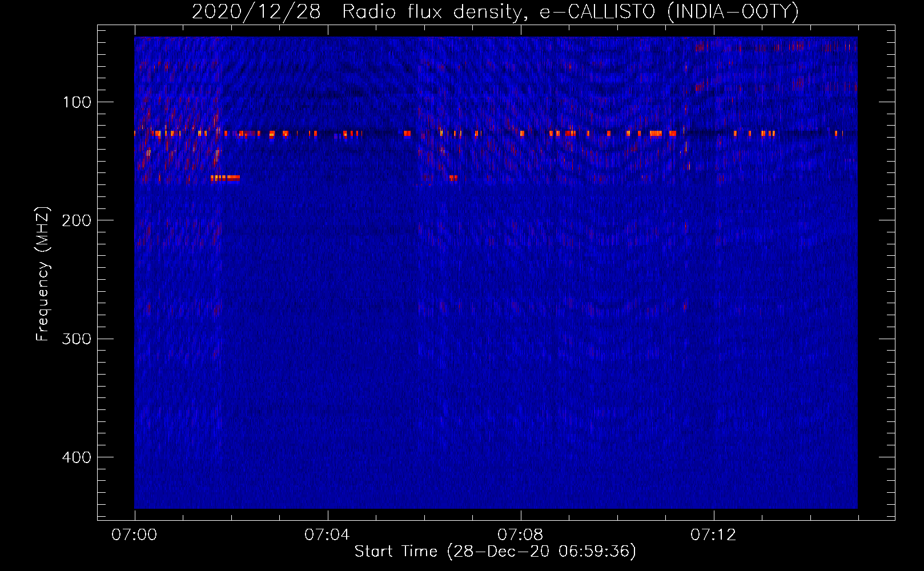Screen dimensions: 924x571
Task: Click the 07:08 time tick label
Action: pos(520,535)
